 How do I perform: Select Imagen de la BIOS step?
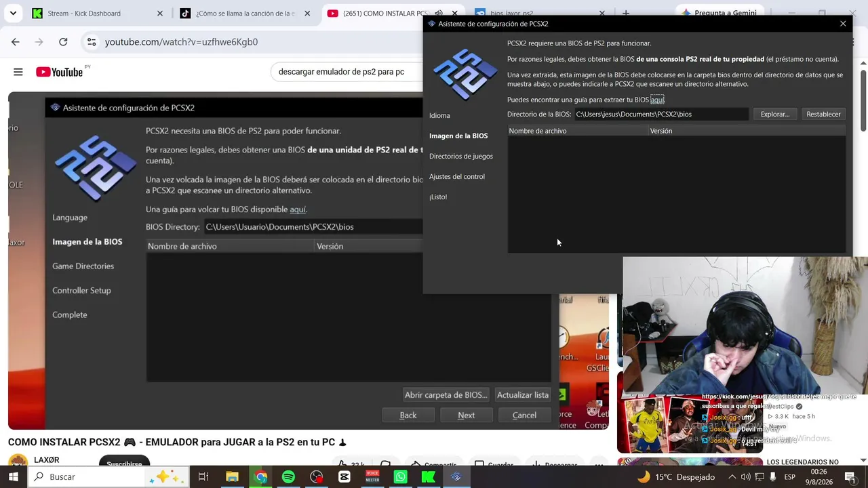tap(458, 136)
